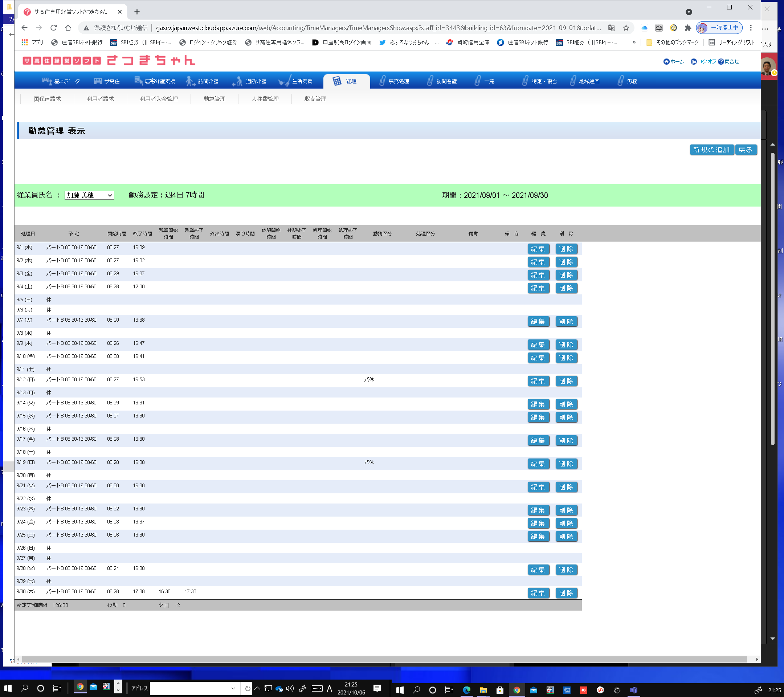
Task: Click 編集 button for 9/1 row
Action: (538, 249)
